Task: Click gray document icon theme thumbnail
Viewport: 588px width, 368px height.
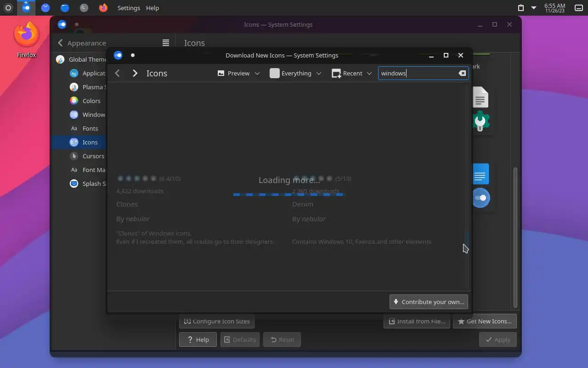Action: [481, 97]
